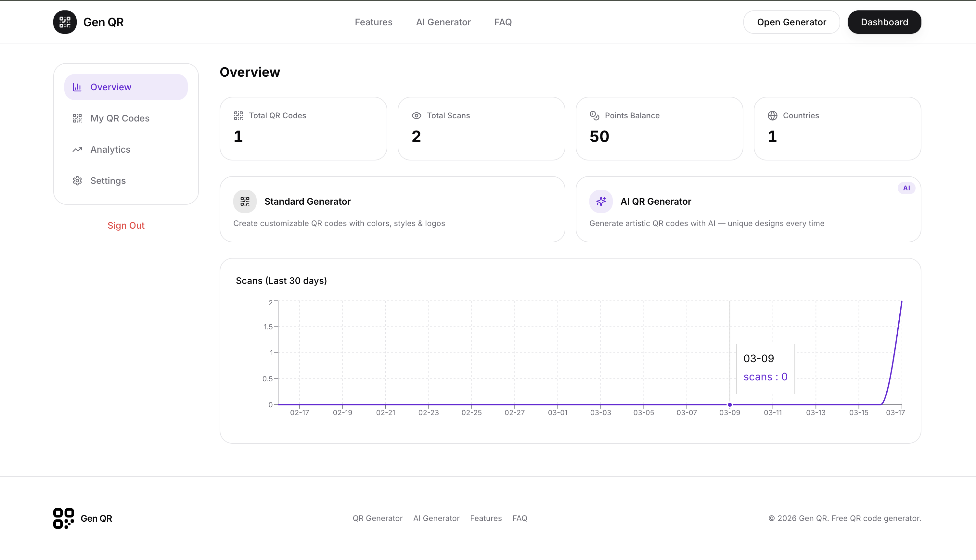Open the footer QR Generator link
Image resolution: width=976 pixels, height=560 pixels.
tap(378, 518)
